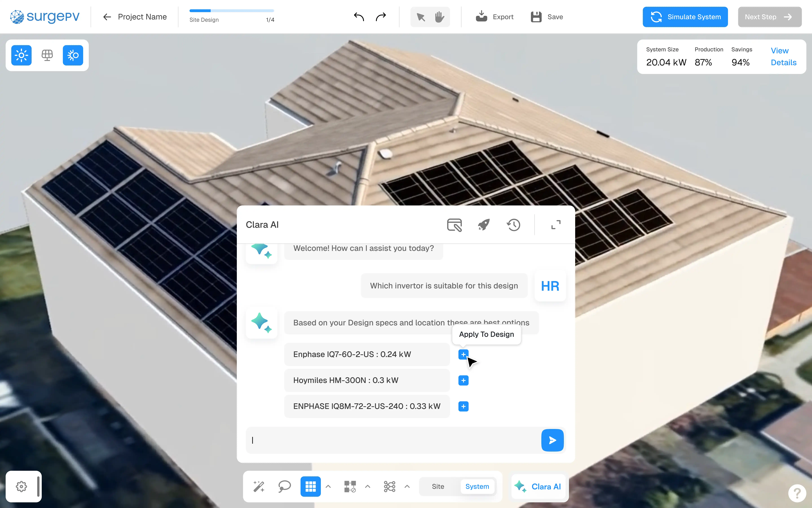Select ENPHASE IQ8M-72-2-US-240 : 0.33 kW option
The height and width of the screenshot is (508, 812).
(367, 406)
